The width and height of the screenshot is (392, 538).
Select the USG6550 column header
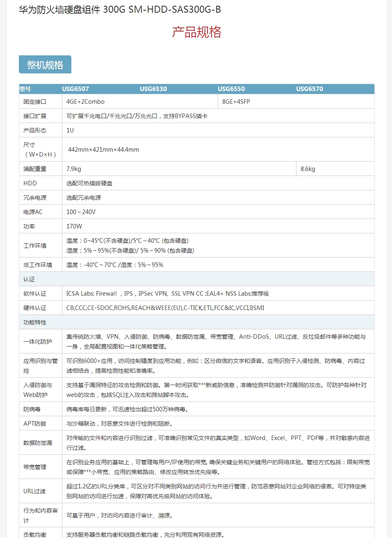pos(231,89)
